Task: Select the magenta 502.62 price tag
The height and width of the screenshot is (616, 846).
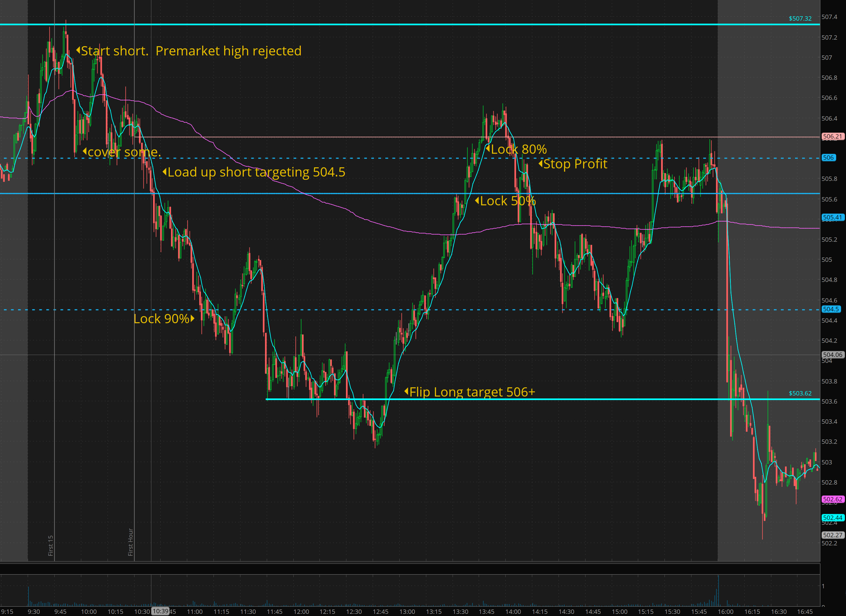Action: tap(833, 499)
